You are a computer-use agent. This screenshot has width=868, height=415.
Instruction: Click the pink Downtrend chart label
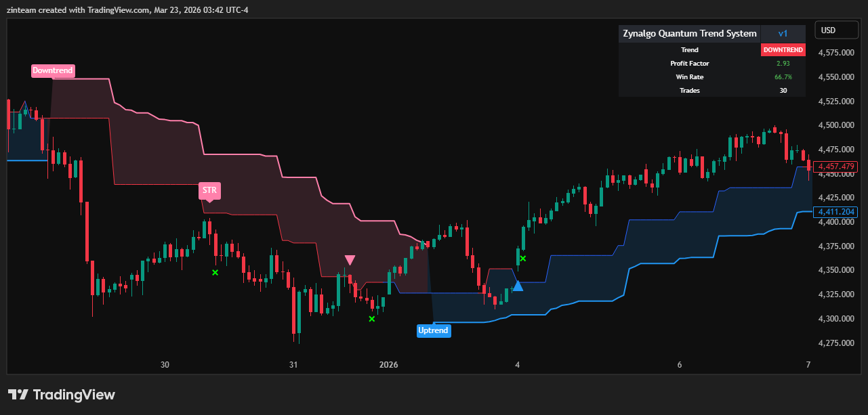[52, 70]
